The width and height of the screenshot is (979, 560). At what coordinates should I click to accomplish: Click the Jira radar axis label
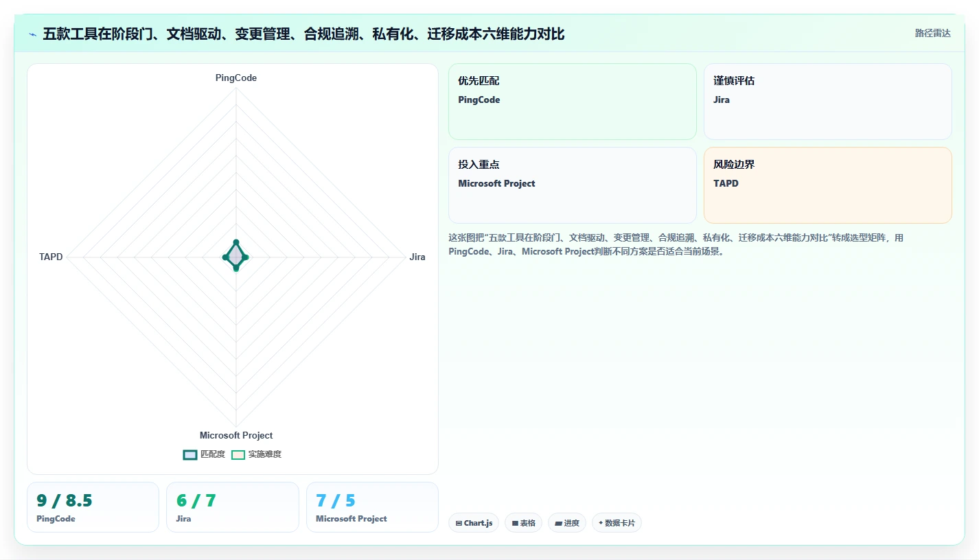tap(417, 257)
